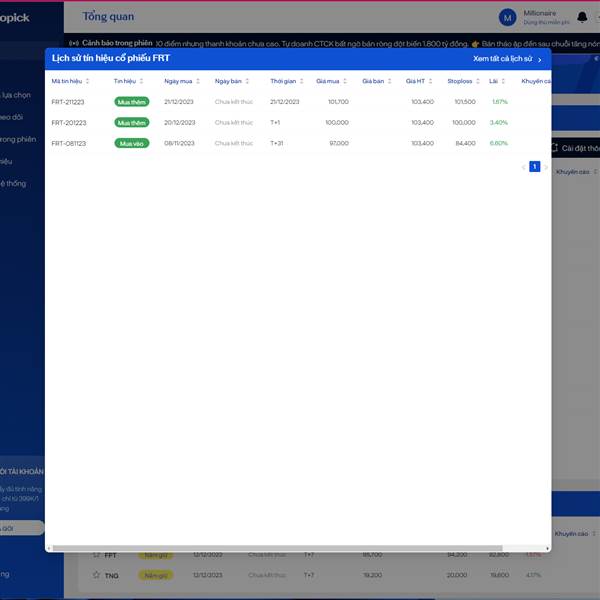Screen dimensions: 600x600
Task: Click the Tổng quan page title
Action: [x=108, y=16]
